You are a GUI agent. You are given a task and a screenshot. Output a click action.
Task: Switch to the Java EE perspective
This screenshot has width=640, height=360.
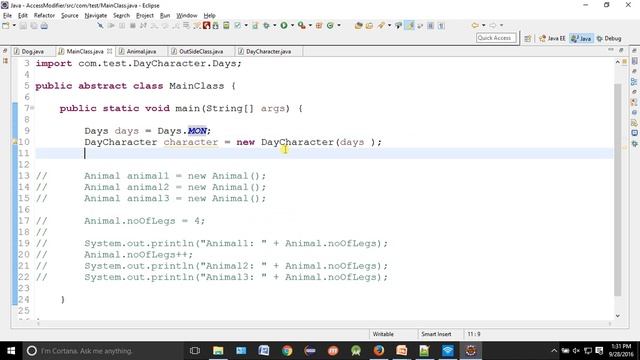552,38
